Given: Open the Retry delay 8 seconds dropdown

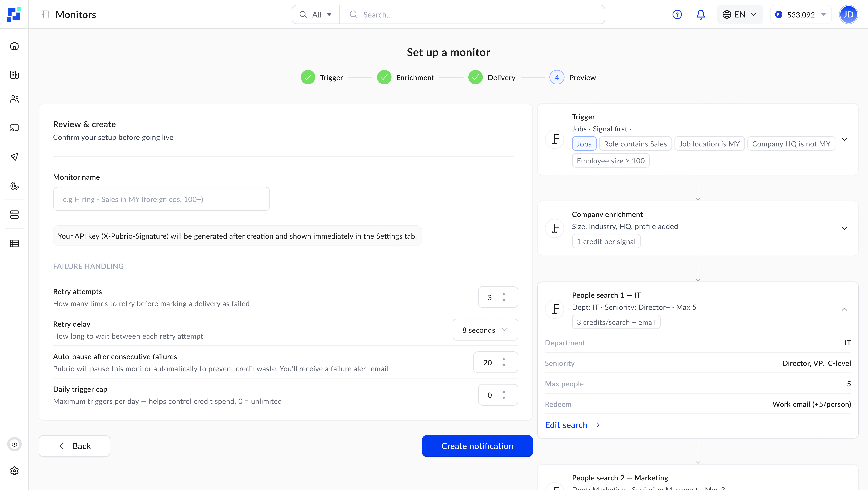Looking at the screenshot, I should pos(485,330).
